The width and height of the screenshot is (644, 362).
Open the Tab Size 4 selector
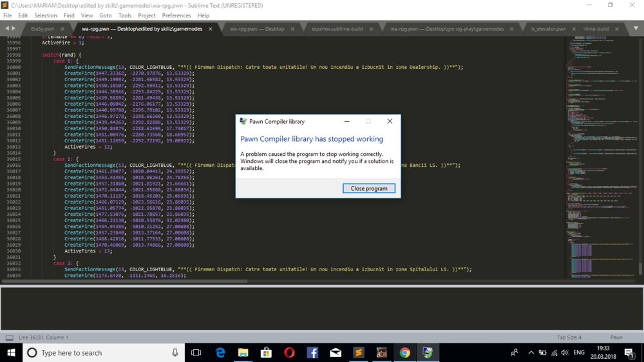[569, 338]
